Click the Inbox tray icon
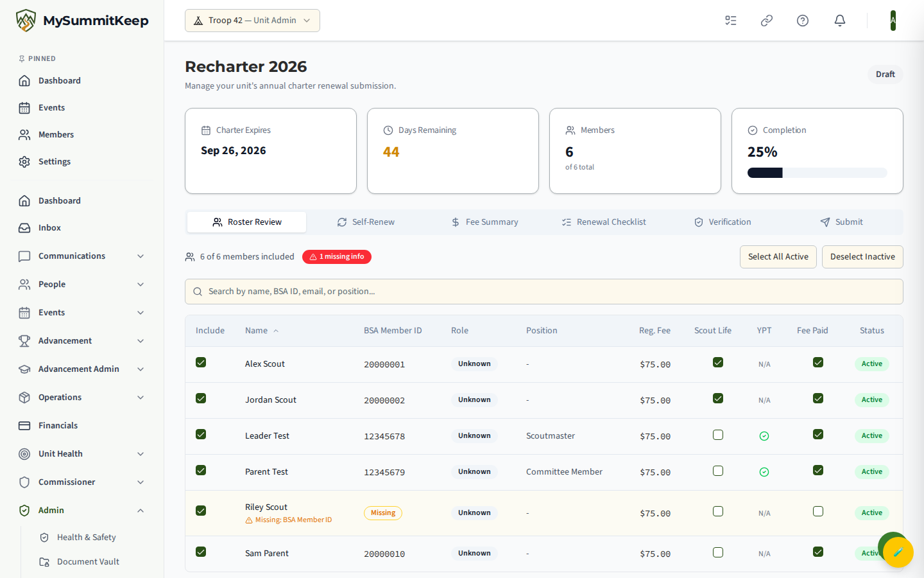 24,227
